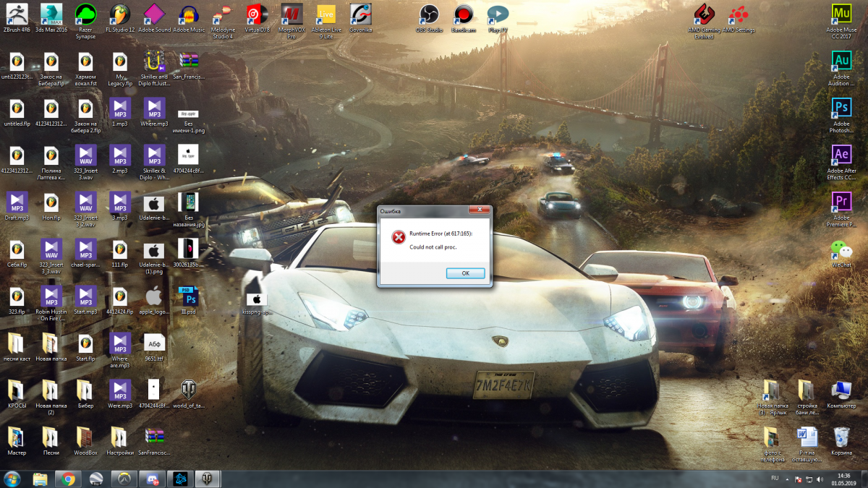868x488 pixels.
Task: Select the Adobe Premiere Pro desktop icon
Action: click(841, 202)
